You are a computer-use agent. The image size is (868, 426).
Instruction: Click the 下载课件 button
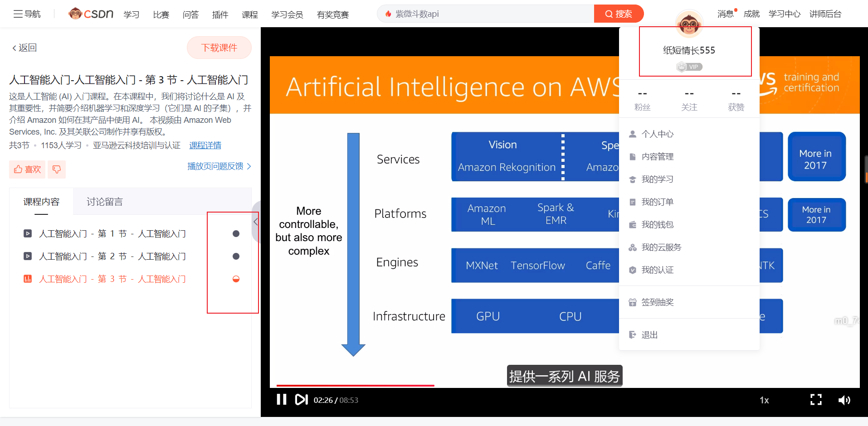219,48
